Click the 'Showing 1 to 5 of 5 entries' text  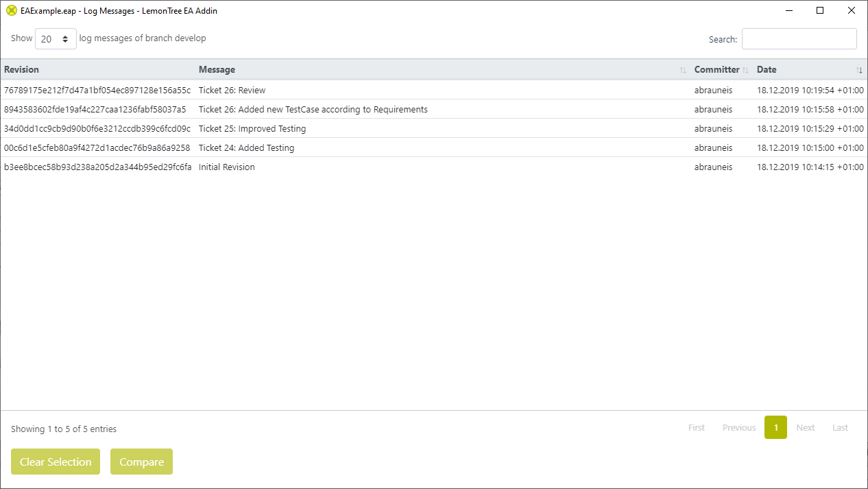point(64,429)
